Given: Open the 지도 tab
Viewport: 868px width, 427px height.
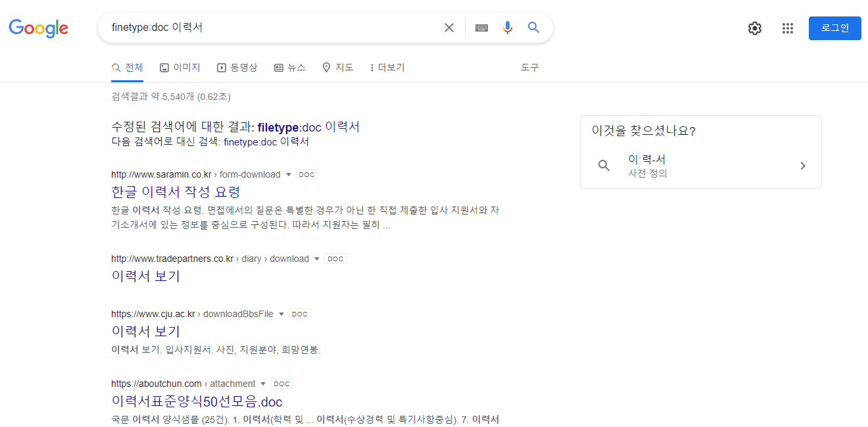Looking at the screenshot, I should click(338, 68).
